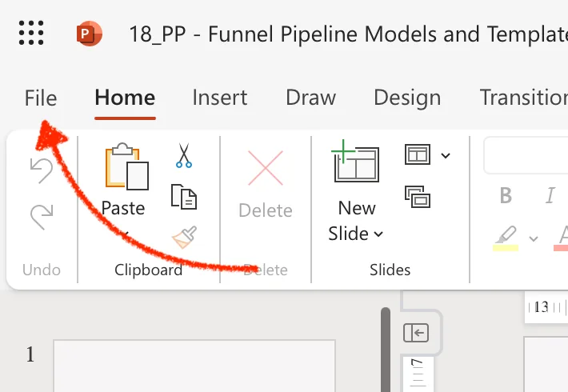Toggle Bold formatting
568x392 pixels.
coord(506,196)
